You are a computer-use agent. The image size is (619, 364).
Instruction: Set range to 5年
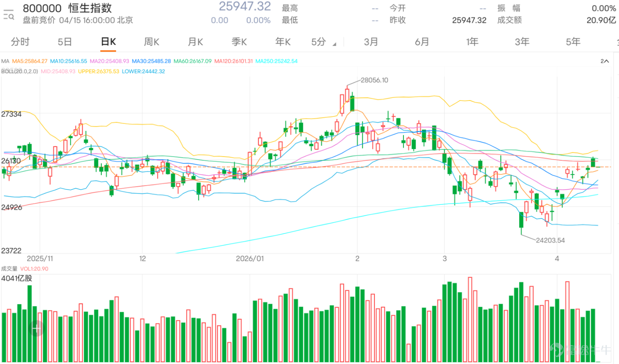tap(573, 42)
